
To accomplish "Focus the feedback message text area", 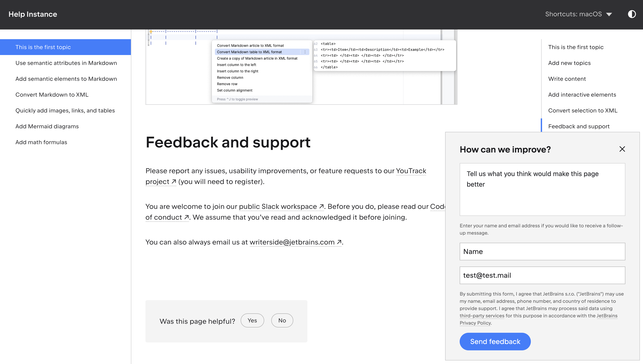I will click(x=542, y=189).
